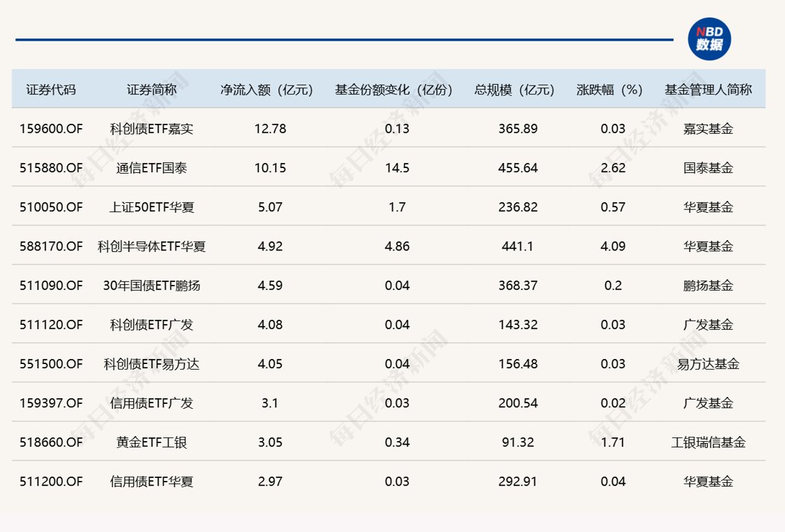Select fund name 上证50ETF华夏

point(152,206)
